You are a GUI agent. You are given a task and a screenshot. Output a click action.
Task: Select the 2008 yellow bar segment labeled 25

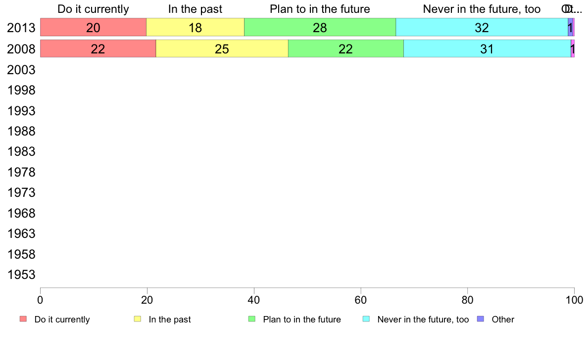(222, 49)
